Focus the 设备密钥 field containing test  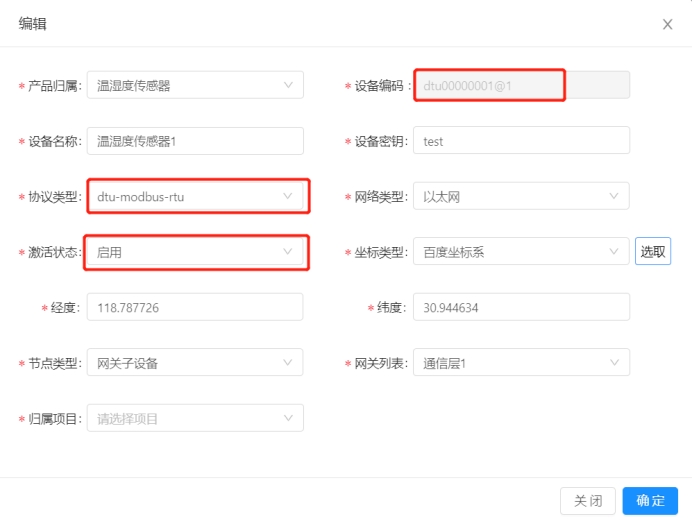(x=521, y=141)
